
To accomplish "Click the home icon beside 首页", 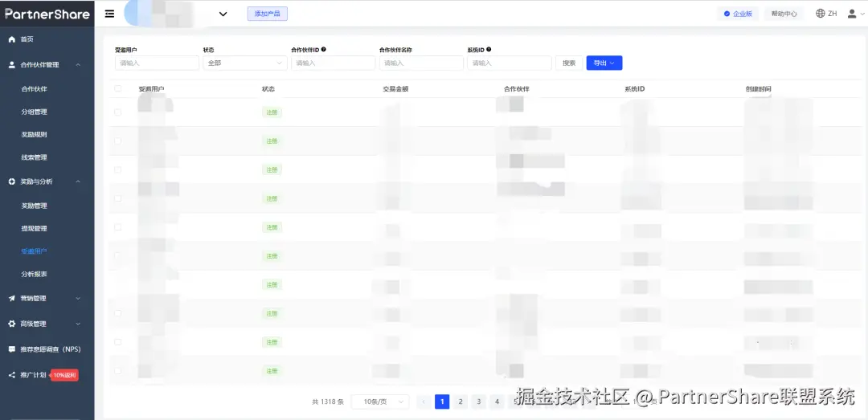I will point(11,39).
